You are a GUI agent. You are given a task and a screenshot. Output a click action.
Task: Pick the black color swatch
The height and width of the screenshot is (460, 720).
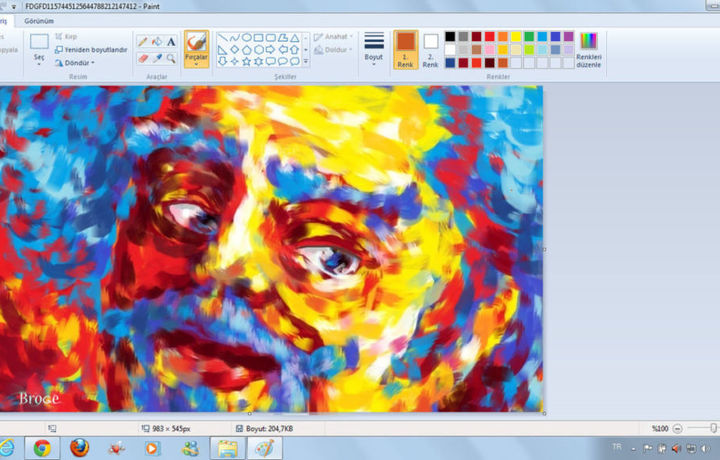[450, 36]
